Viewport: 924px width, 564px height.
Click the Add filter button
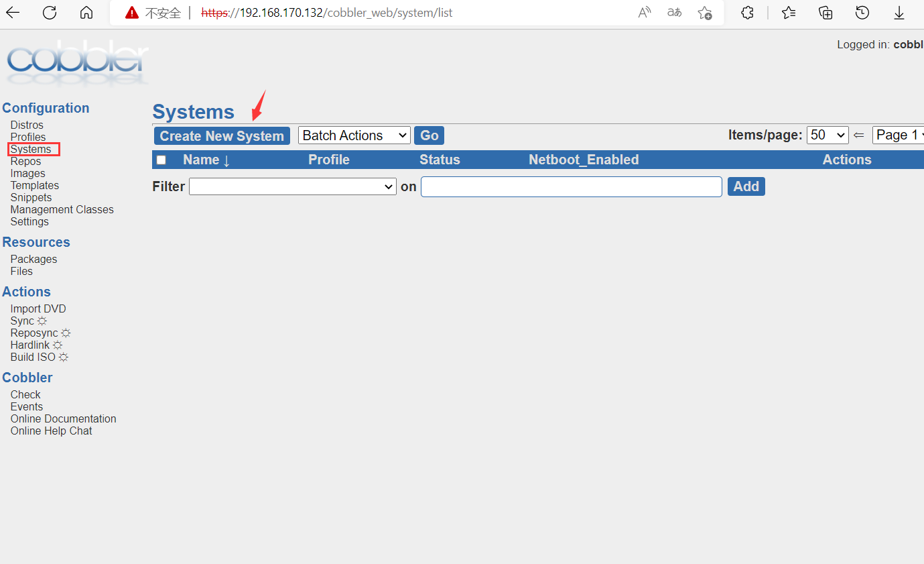click(746, 186)
